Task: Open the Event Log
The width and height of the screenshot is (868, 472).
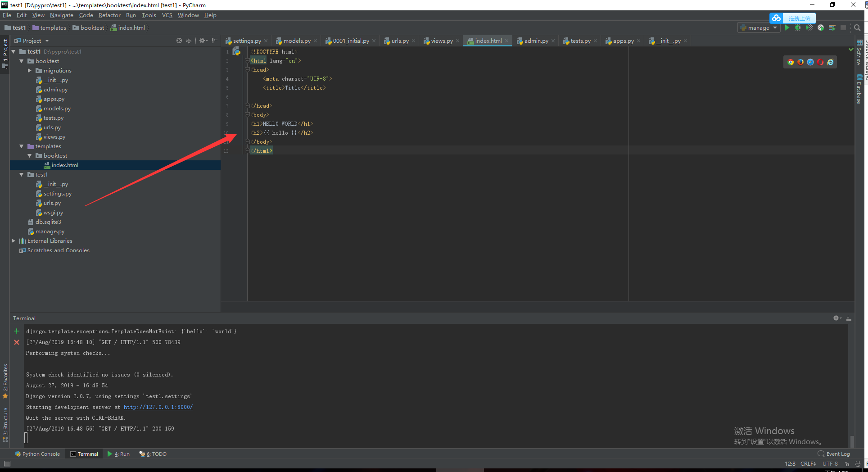Action: pos(834,454)
